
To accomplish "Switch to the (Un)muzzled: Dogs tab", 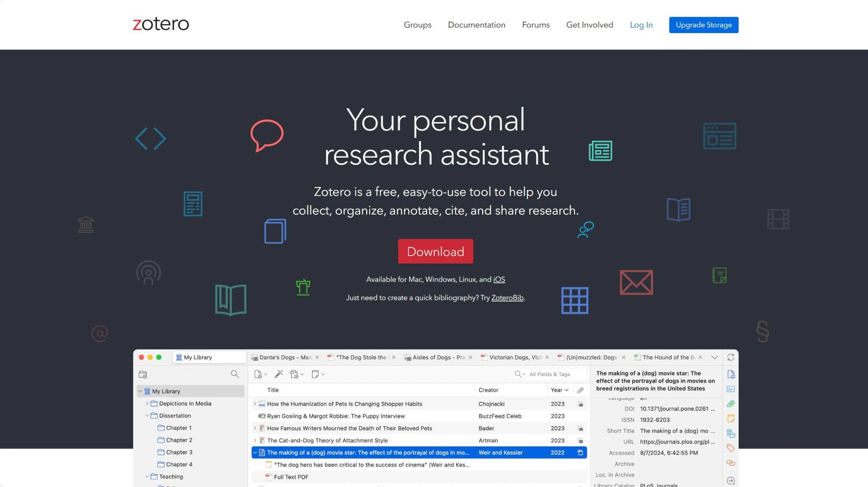I will pos(591,357).
